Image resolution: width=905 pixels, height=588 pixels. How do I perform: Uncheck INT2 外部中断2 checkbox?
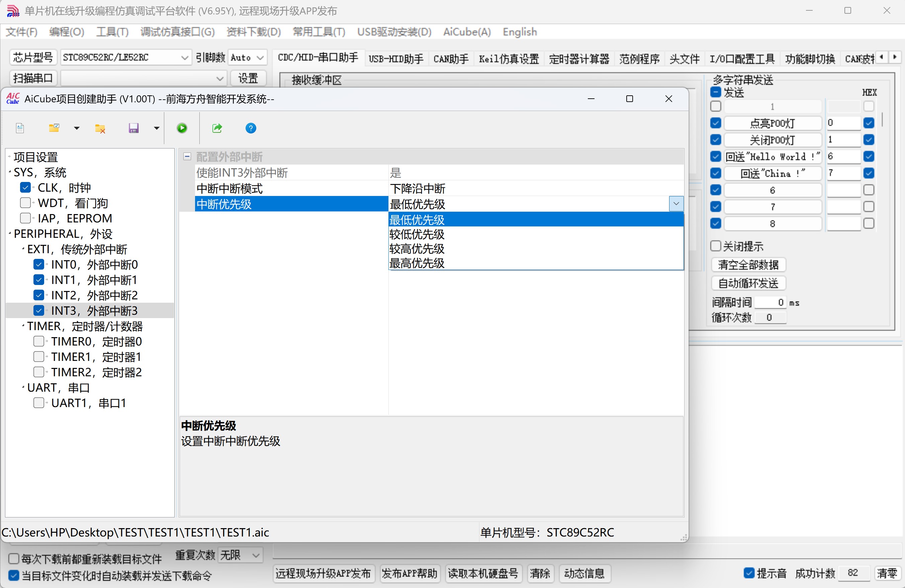(x=39, y=295)
